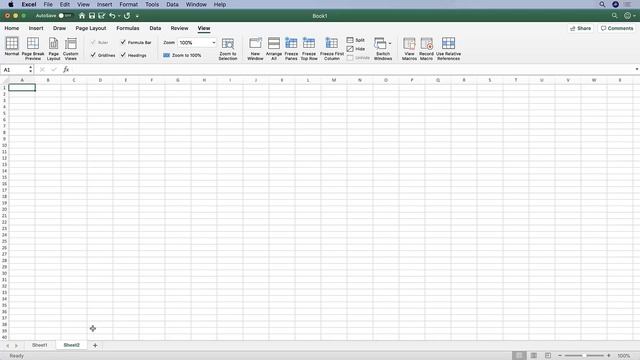640x360 pixels.
Task: Toggle Use Relative References
Action: pyautogui.click(x=448, y=48)
